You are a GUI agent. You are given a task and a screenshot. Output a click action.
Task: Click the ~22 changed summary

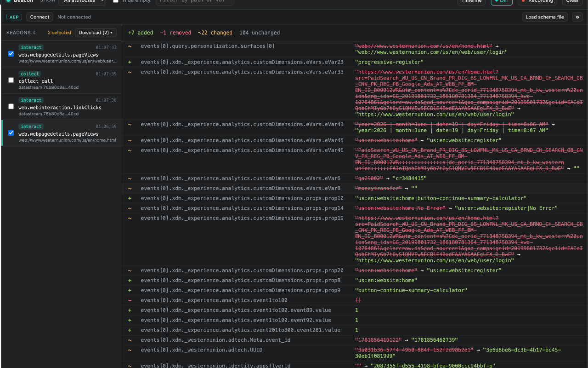(x=215, y=33)
